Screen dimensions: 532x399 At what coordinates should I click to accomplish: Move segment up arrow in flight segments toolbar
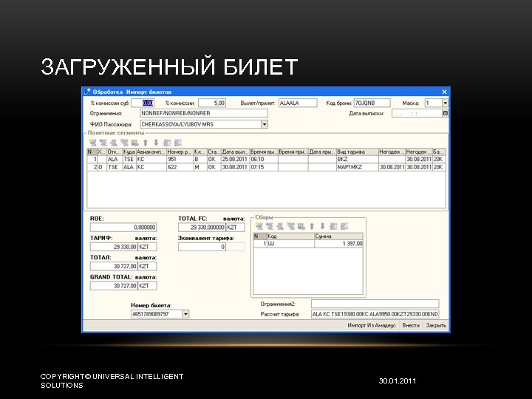click(146, 143)
